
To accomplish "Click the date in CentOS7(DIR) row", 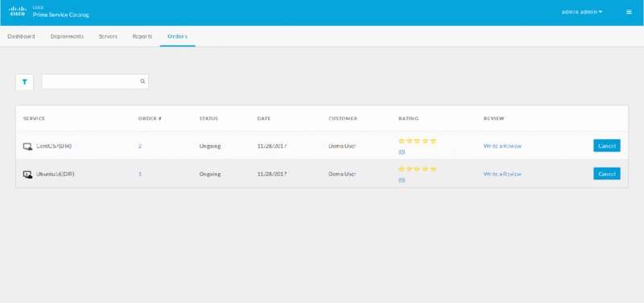I will (272, 146).
